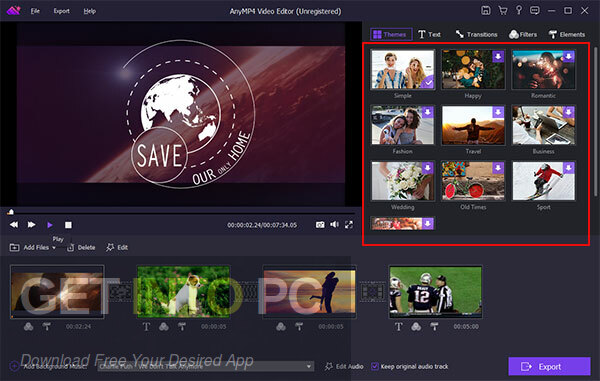Click the filter icon under the football clip
The height and width of the screenshot is (381, 600).
coord(416,326)
